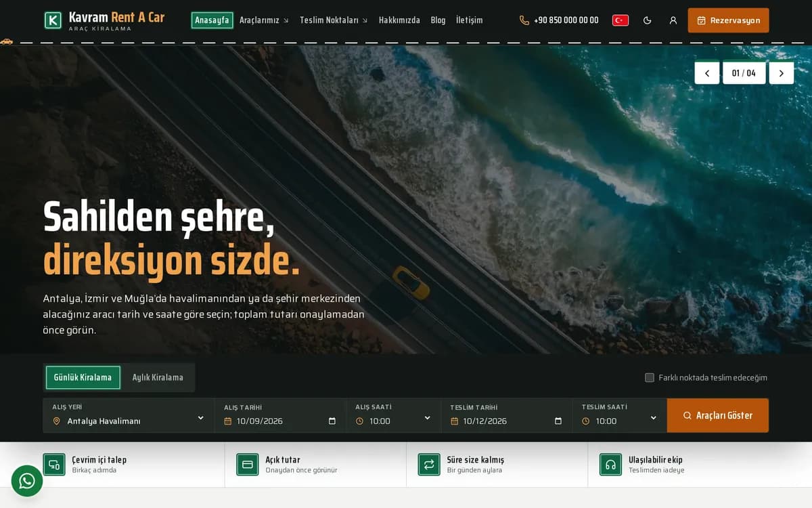Expand the Araçlarımız menu
The height and width of the screenshot is (508, 812).
click(x=264, y=20)
